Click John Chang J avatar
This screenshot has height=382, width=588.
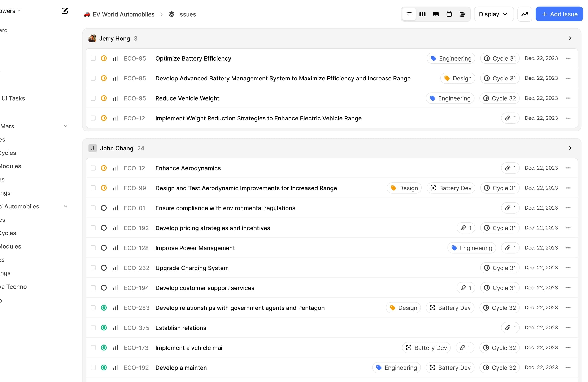[92, 148]
